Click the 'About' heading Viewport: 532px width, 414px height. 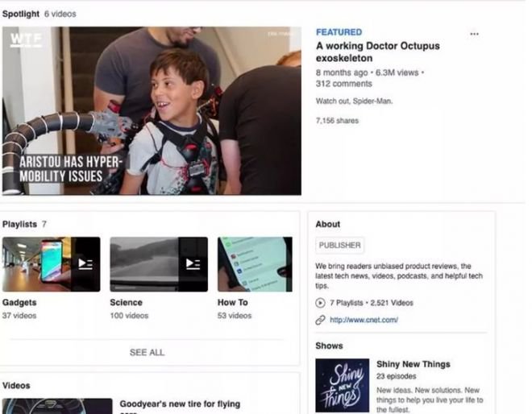[x=328, y=224]
